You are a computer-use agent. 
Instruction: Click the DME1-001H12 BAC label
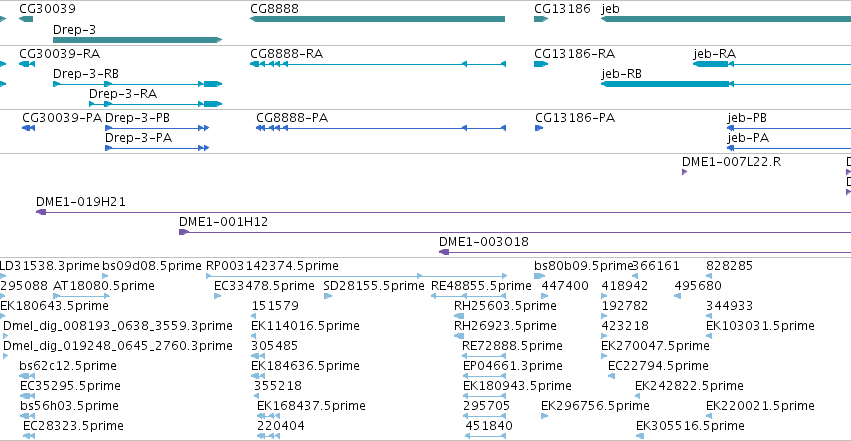224,222
